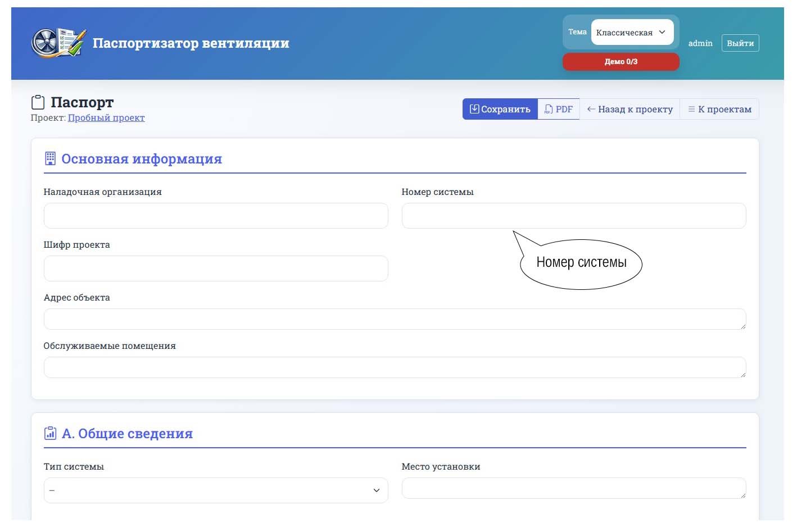Open the К проектам list button
The width and height of the screenshot is (797, 532).
pyautogui.click(x=719, y=109)
